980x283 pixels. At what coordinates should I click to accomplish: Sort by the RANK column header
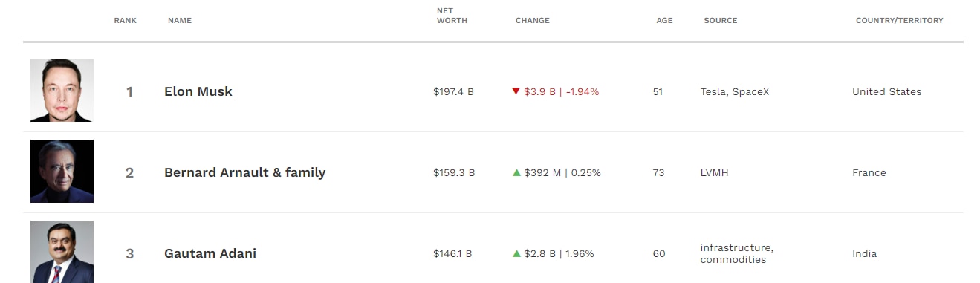[125, 21]
